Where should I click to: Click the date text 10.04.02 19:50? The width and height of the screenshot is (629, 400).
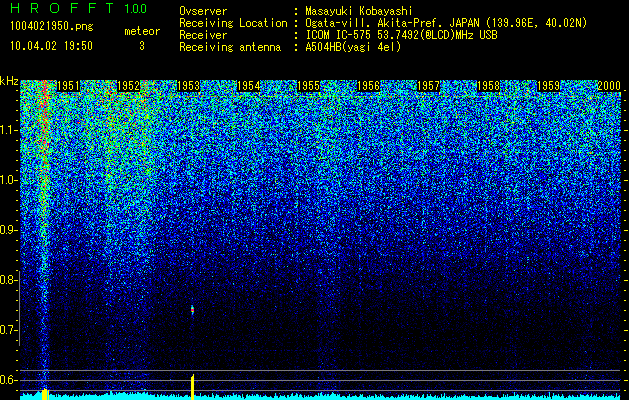click(51, 46)
